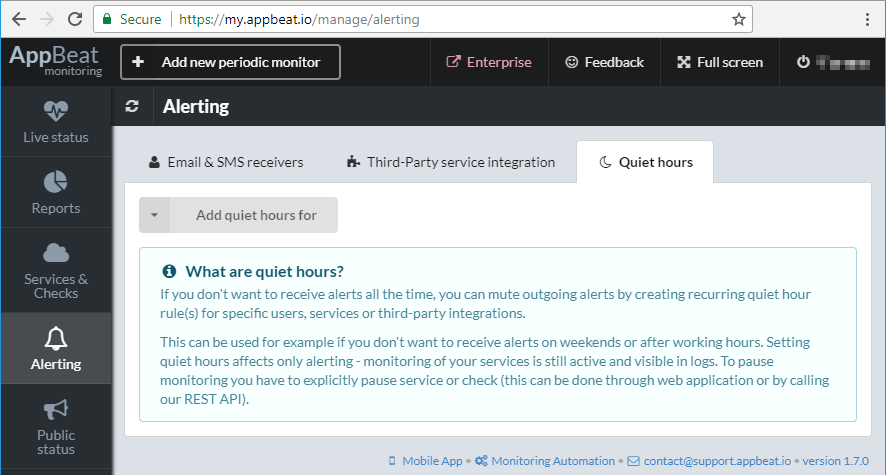The width and height of the screenshot is (886, 475).
Task: Click contact@support.appbeat.io email link
Action: (x=717, y=461)
